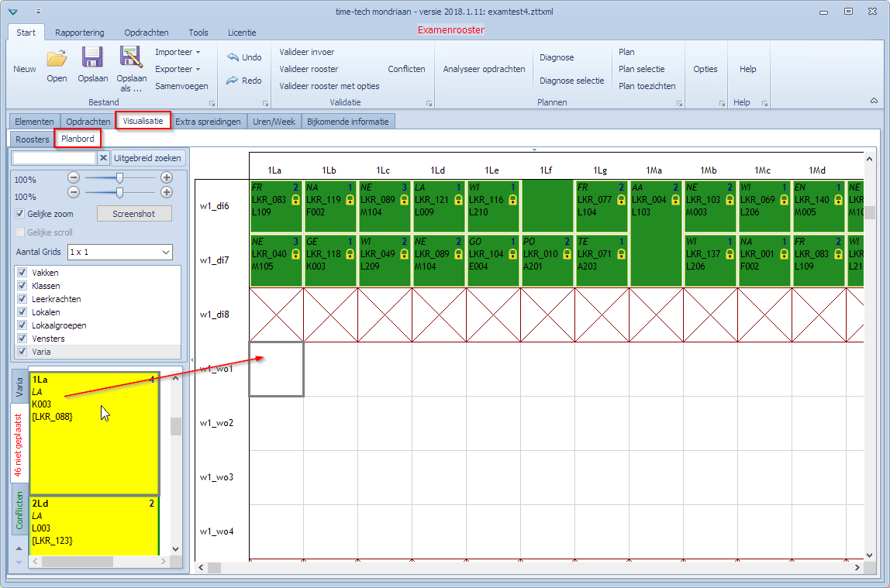
Task: Click Valideer rooster
Action: pyautogui.click(x=309, y=69)
